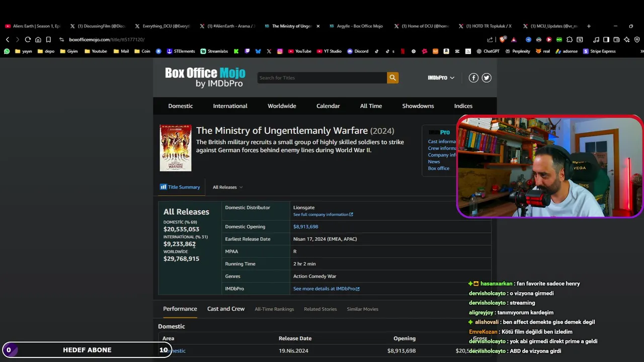Expand the IMDbPro dropdown menu
Image resolution: width=644 pixels, height=362 pixels.
tap(441, 77)
